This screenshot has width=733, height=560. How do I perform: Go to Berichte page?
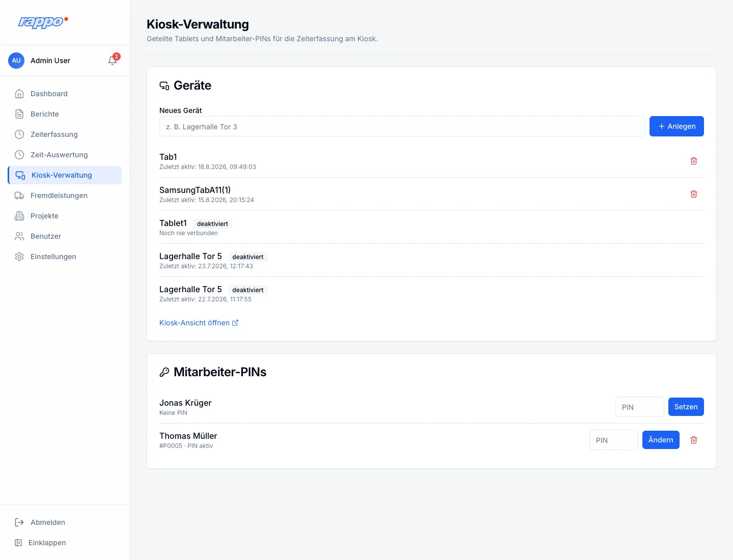(65, 114)
